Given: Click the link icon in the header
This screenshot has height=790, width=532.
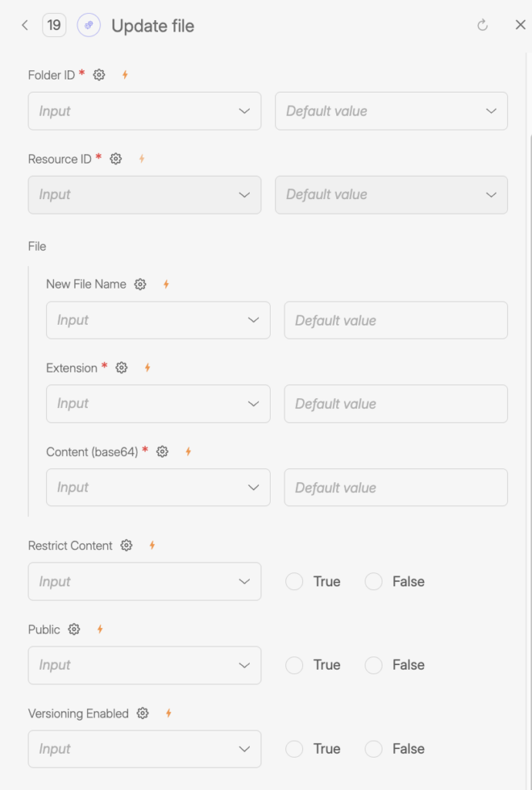Looking at the screenshot, I should click(87, 25).
